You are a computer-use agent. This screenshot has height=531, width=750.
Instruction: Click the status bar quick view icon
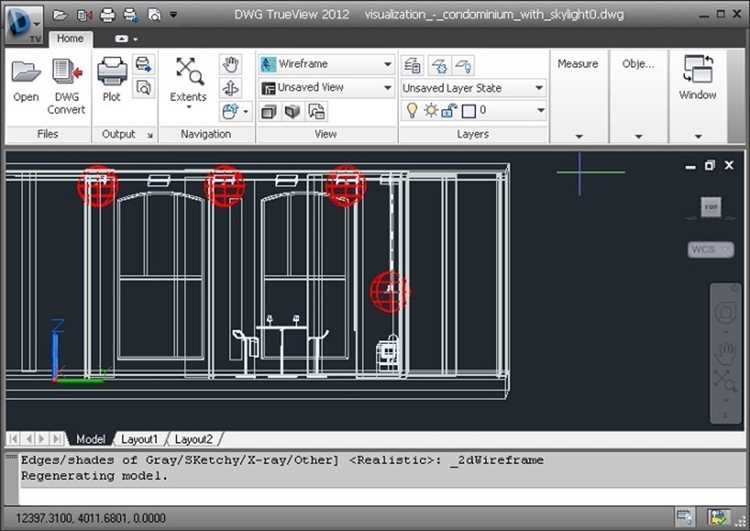[684, 518]
